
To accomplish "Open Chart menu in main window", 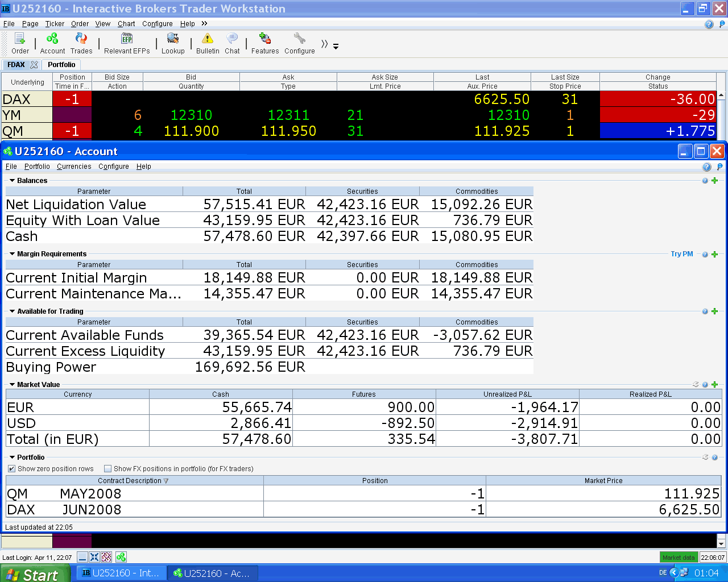I will coord(126,24).
